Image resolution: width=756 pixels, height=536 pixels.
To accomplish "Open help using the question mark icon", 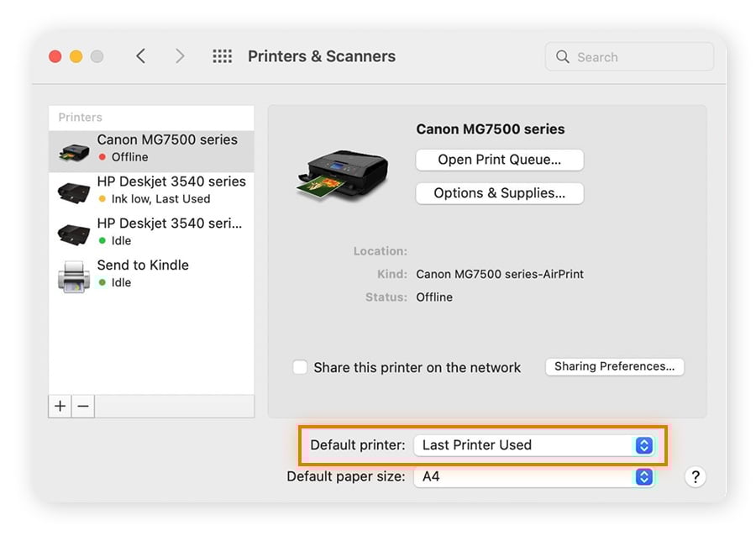I will (696, 477).
